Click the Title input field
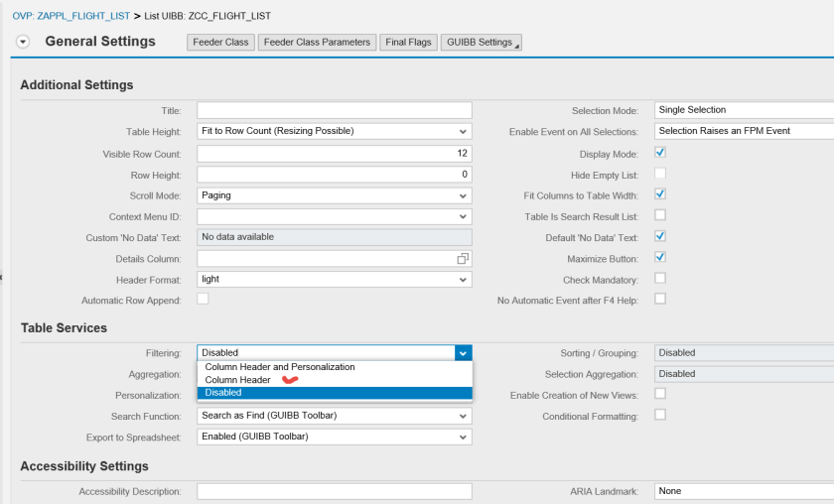Viewport: 834px width, 504px height. point(334,110)
